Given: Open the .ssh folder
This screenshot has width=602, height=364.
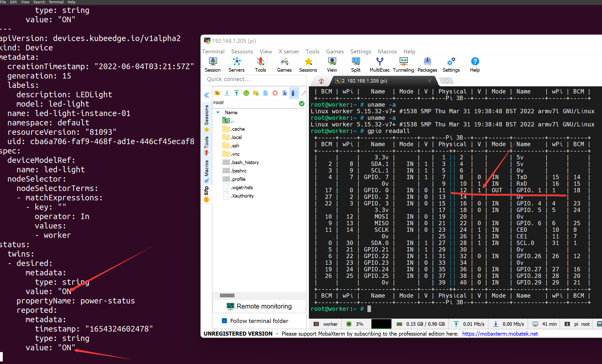Looking at the screenshot, I should (x=231, y=146).
